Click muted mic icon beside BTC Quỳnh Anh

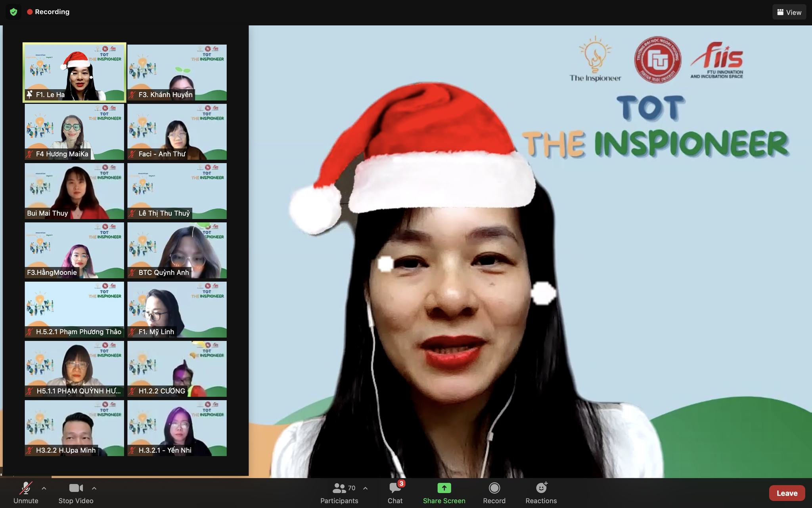coord(132,272)
